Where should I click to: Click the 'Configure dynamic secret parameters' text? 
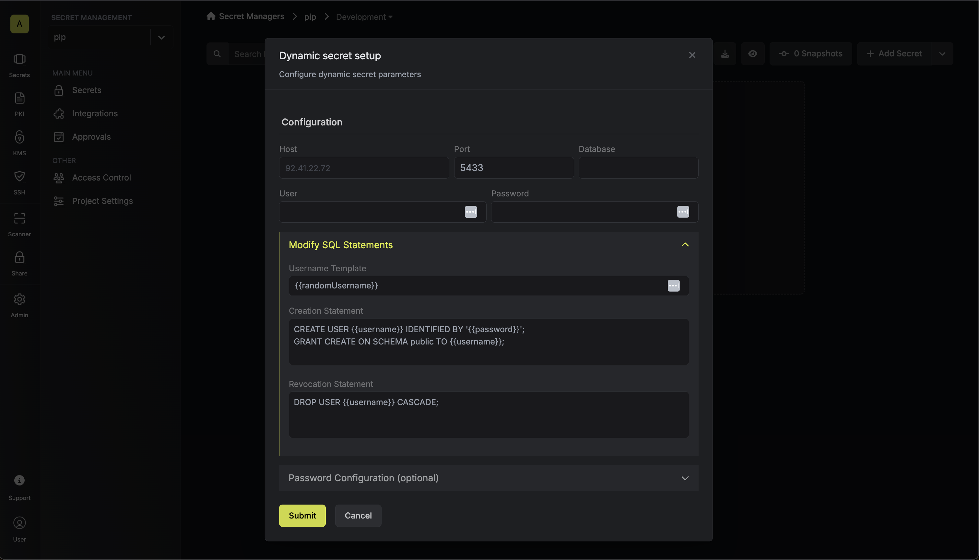(x=350, y=74)
